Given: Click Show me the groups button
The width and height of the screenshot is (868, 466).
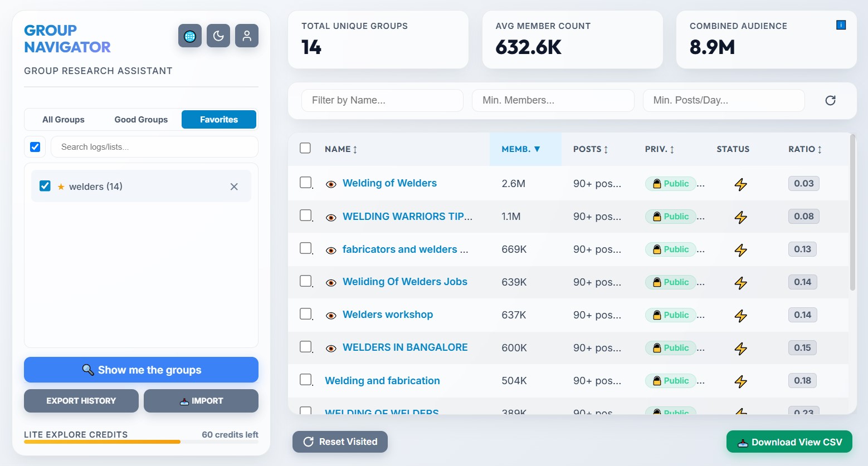Looking at the screenshot, I should [x=141, y=370].
